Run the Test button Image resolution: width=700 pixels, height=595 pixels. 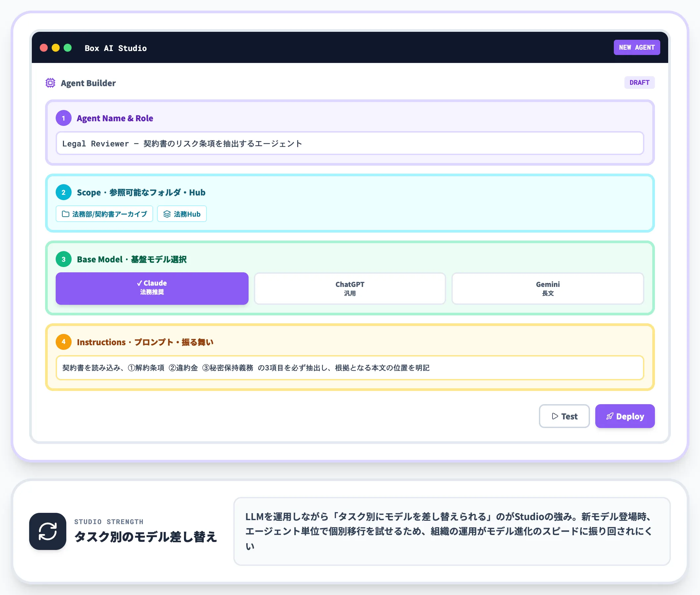point(564,416)
